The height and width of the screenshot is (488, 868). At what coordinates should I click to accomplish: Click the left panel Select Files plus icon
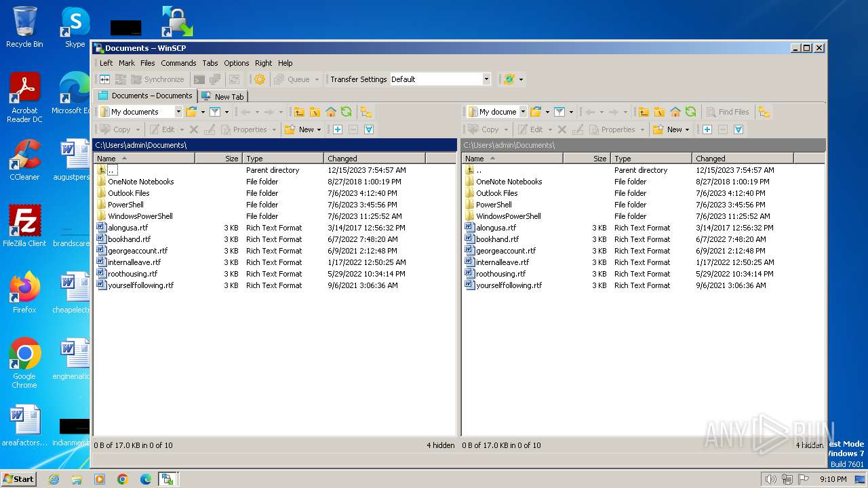tap(337, 129)
